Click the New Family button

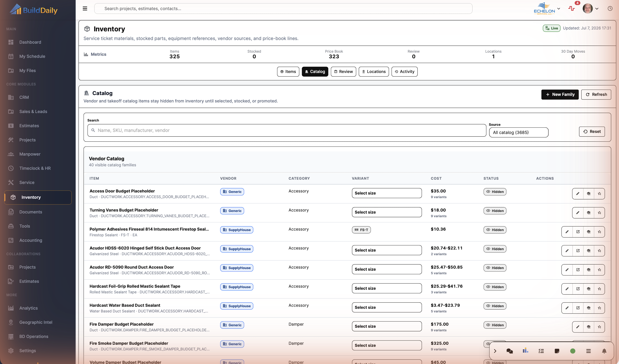tap(560, 94)
